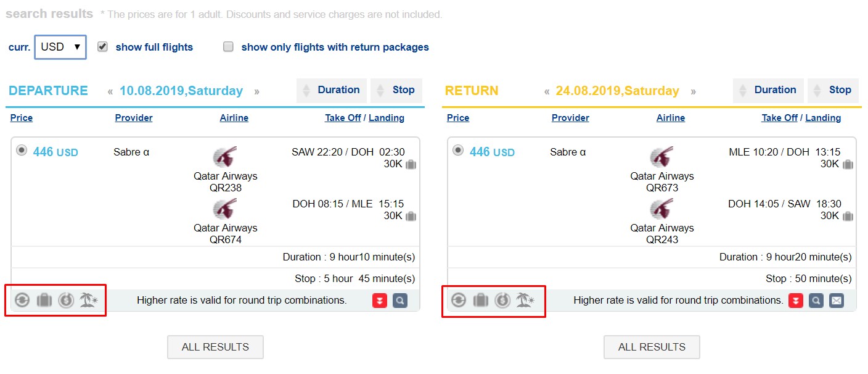This screenshot has width=868, height=374.
Task: Go to previous day before 24.08.2019 return
Action: 547,91
